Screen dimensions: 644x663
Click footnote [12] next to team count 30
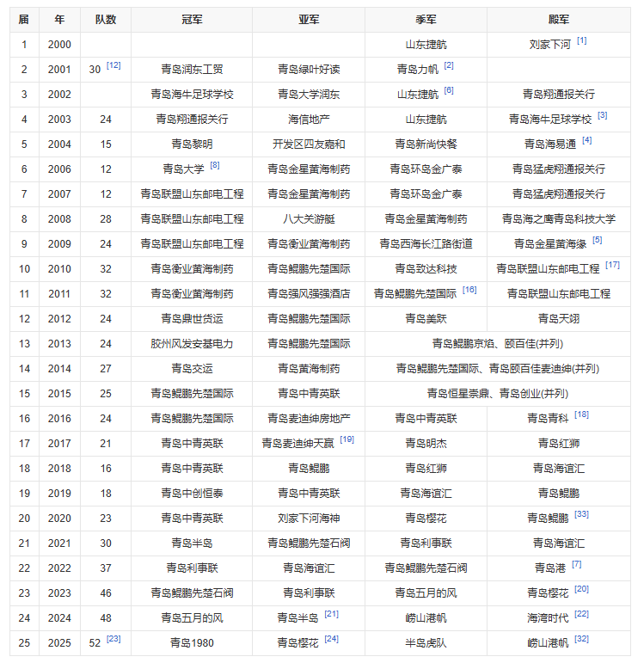(113, 65)
